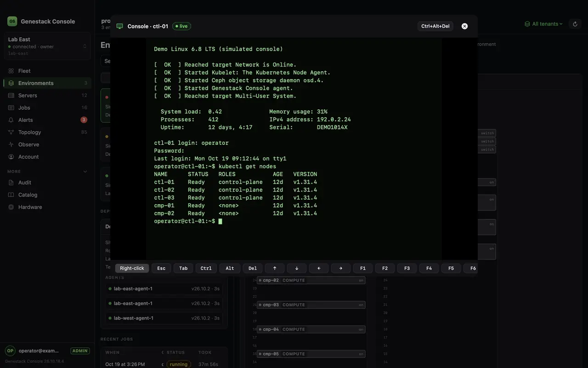Send the Del key to console
588x368 pixels.
click(x=253, y=268)
